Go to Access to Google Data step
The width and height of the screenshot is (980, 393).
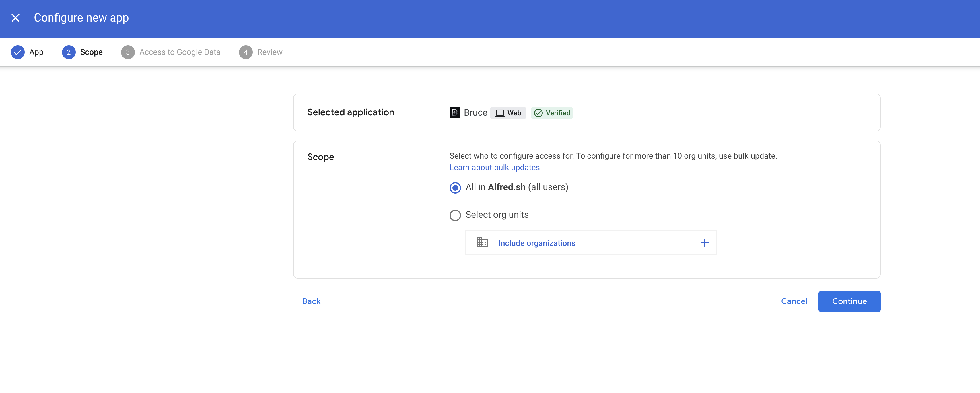click(x=180, y=52)
